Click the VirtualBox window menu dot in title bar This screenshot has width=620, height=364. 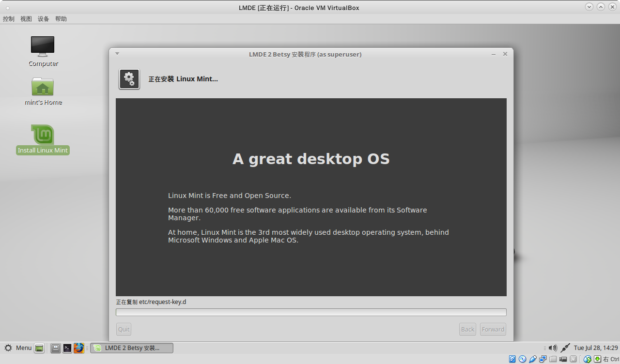pyautogui.click(x=8, y=7)
